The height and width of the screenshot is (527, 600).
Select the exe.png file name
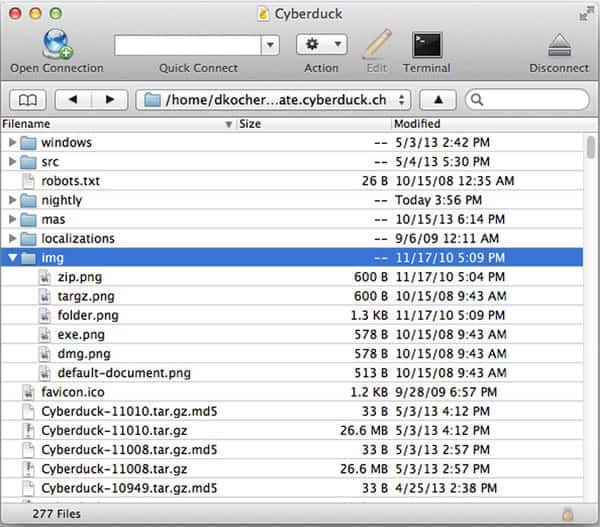pos(81,334)
